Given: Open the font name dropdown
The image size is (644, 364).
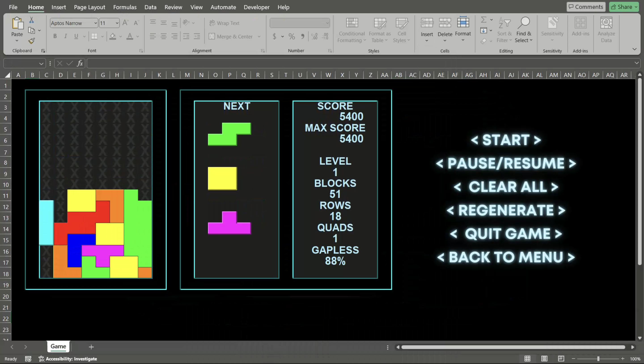Looking at the screenshot, I should tap(95, 23).
